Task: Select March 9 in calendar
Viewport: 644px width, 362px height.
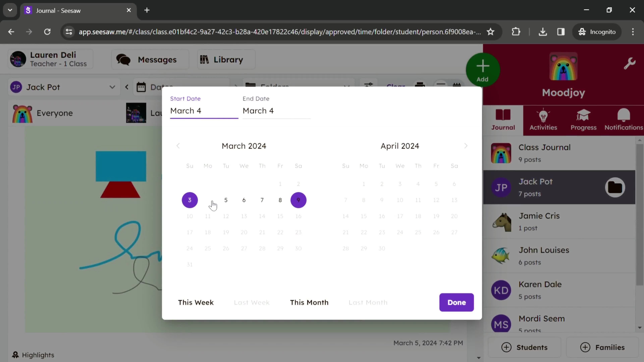Action: (298, 200)
